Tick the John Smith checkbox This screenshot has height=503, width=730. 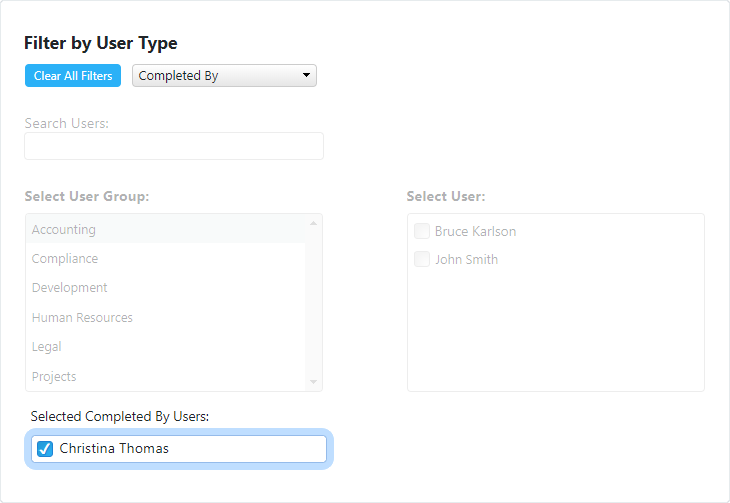(x=422, y=259)
